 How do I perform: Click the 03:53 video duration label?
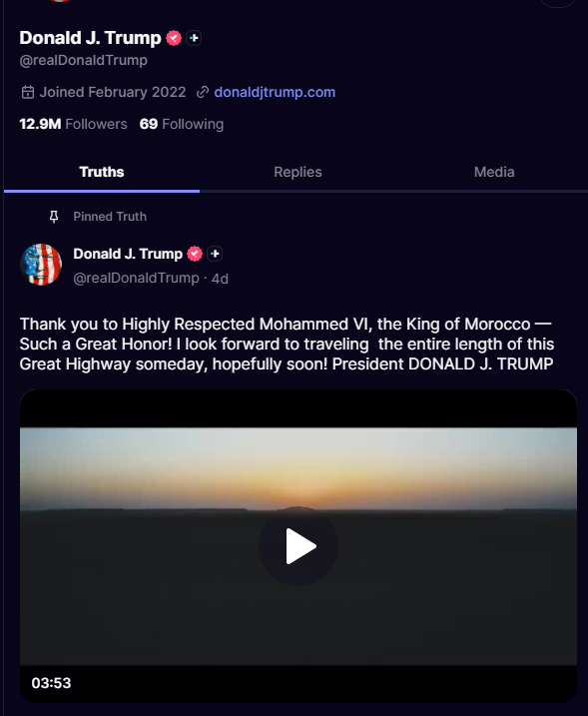click(x=51, y=683)
